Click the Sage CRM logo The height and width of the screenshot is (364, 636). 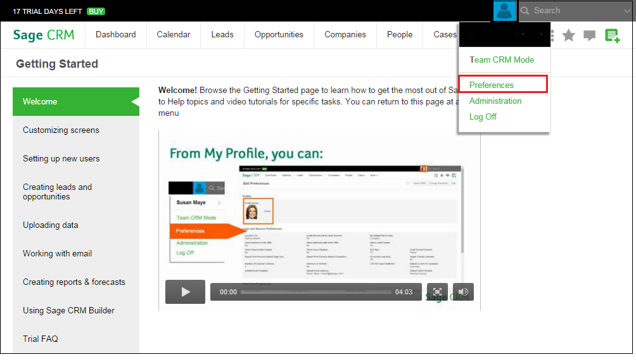pyautogui.click(x=44, y=35)
